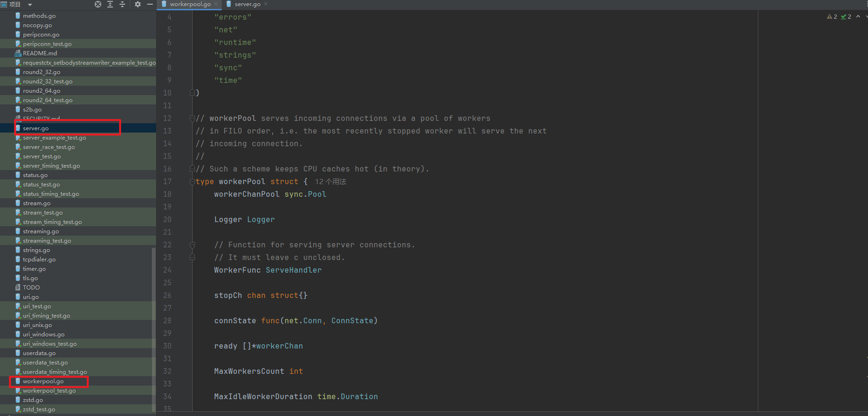Click workerChan type on line 30
Image resolution: width=868 pixels, height=416 pixels.
[279, 346]
